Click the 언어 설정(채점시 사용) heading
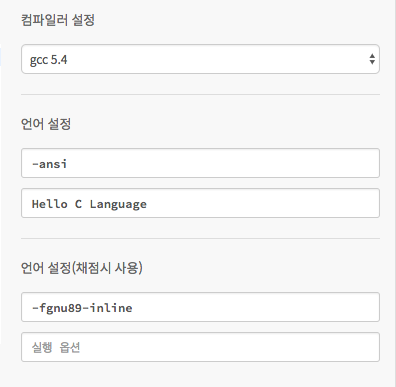This screenshot has width=396, height=387. [82, 268]
